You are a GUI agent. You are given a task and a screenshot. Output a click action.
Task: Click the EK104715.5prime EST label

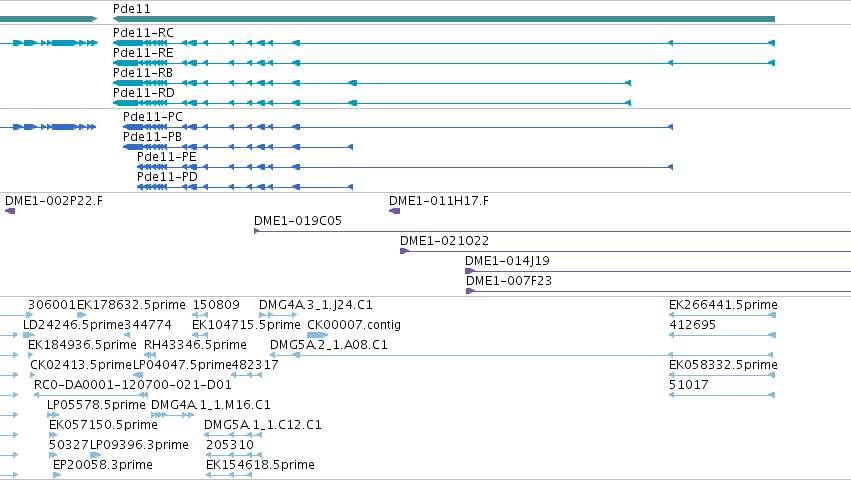pos(246,325)
